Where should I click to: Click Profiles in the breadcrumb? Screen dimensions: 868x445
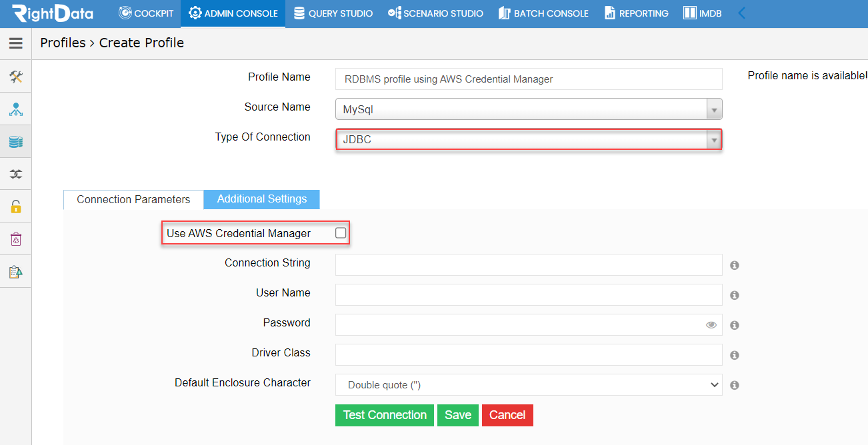(x=63, y=43)
